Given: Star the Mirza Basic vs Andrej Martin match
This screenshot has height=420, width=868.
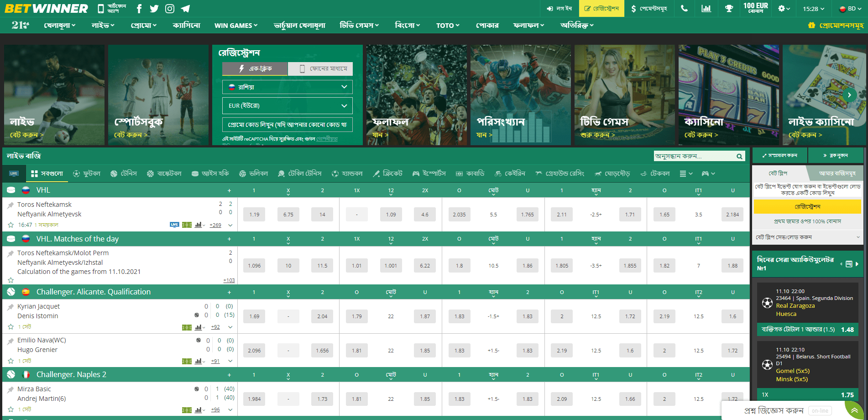Looking at the screenshot, I should coord(10,409).
